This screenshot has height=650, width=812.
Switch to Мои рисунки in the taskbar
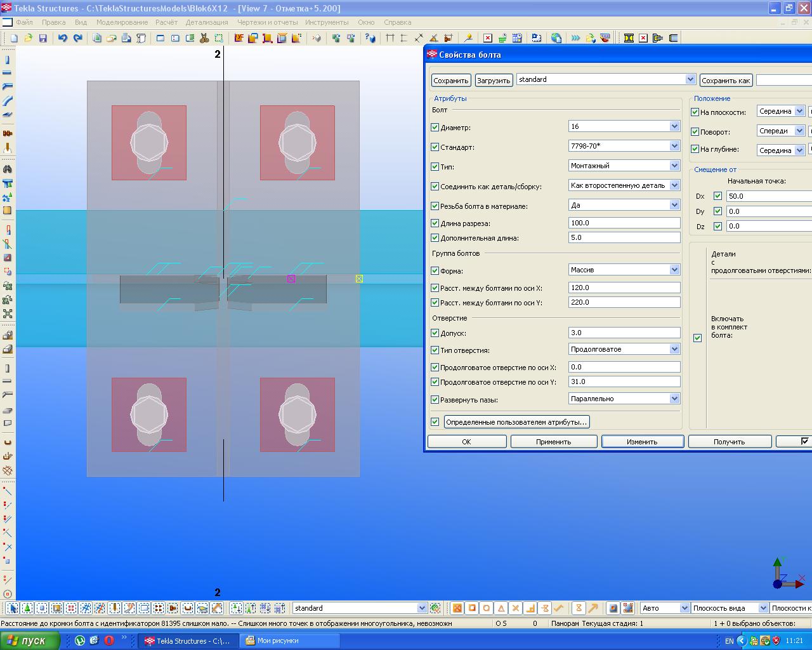click(x=278, y=641)
